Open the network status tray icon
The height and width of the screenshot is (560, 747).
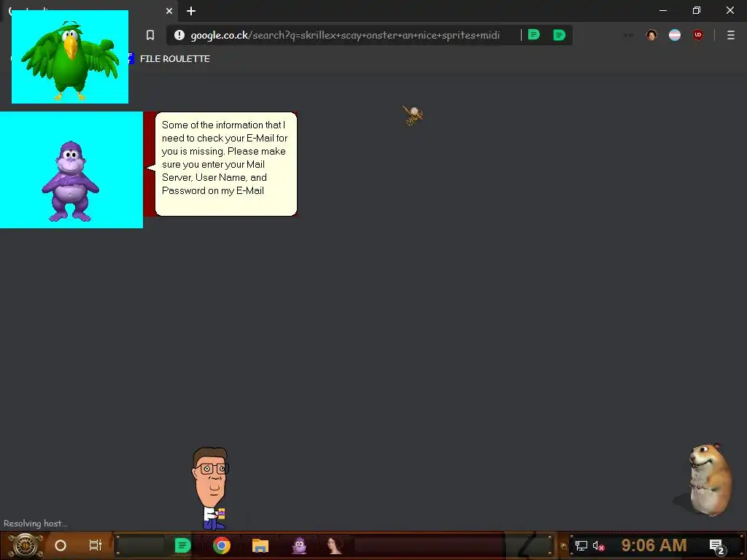(581, 545)
